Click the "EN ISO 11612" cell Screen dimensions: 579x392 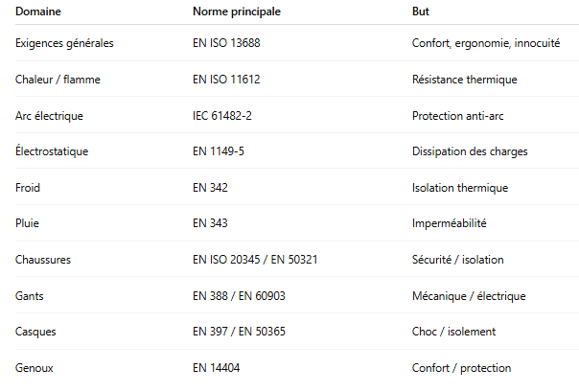pyautogui.click(x=226, y=80)
